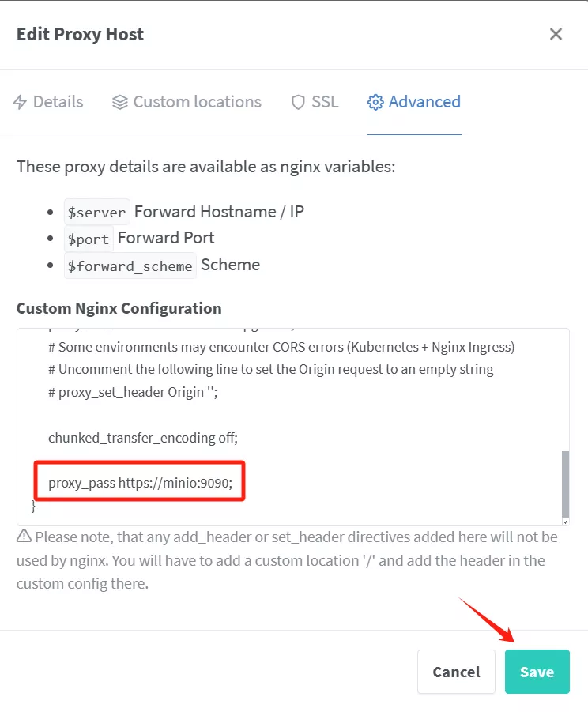588x712 pixels.
Task: Click the $server variable code chip
Action: click(x=96, y=212)
